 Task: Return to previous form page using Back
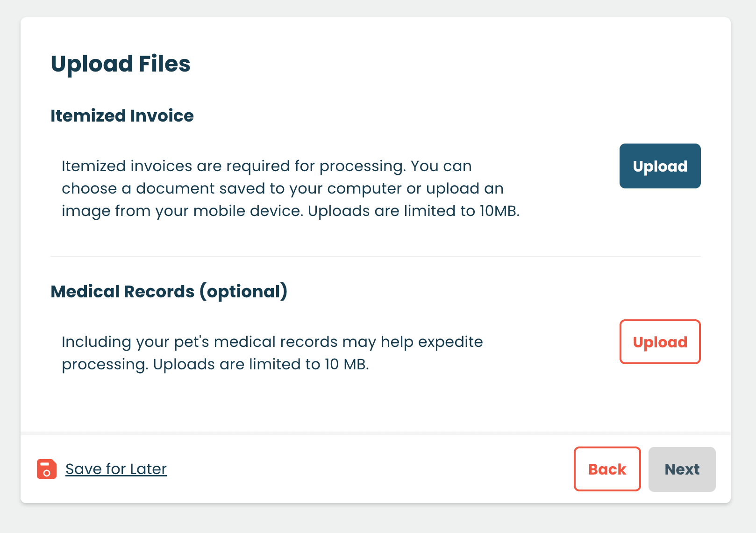pyautogui.click(x=607, y=469)
